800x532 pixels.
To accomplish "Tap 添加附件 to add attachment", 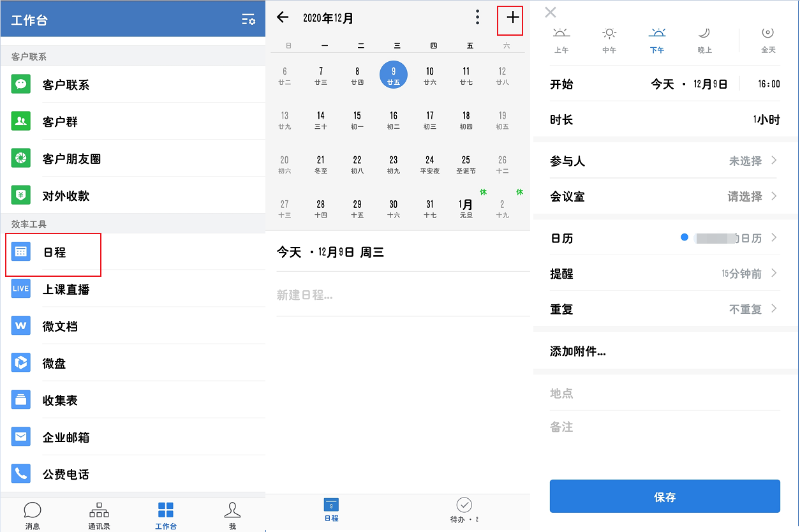I will coord(578,351).
